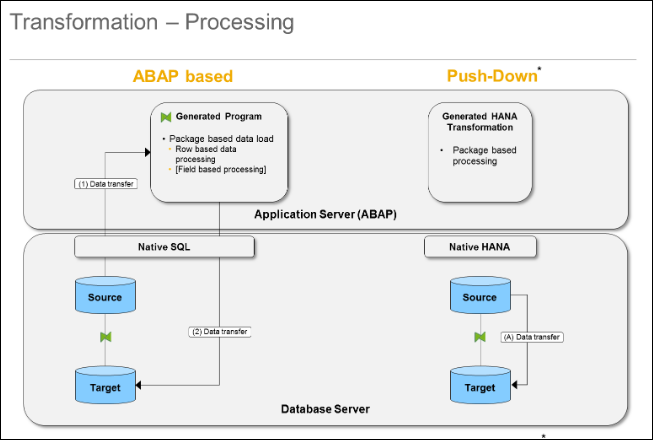Click the Database Server label
Viewport: 653px width, 440px height.
click(x=325, y=409)
